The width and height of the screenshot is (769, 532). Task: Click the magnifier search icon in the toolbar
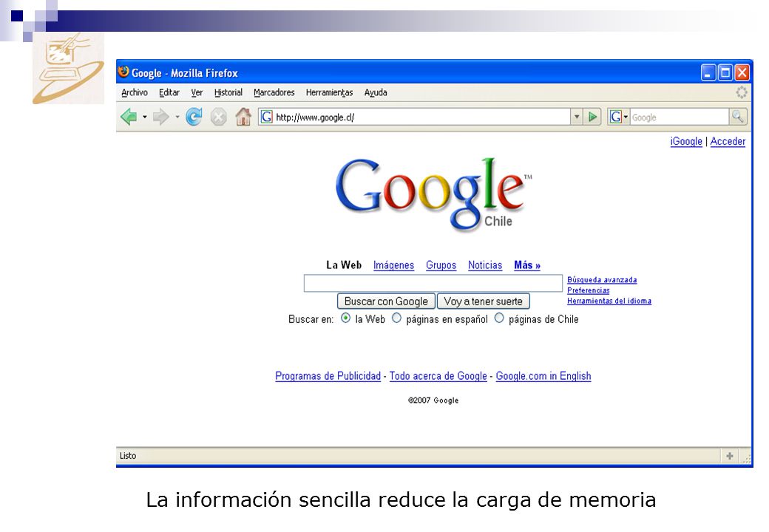coord(738,117)
